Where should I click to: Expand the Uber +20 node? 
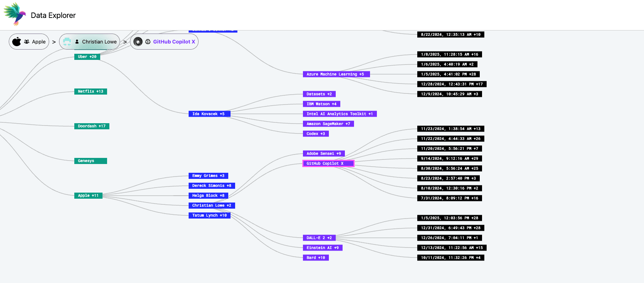(x=87, y=57)
